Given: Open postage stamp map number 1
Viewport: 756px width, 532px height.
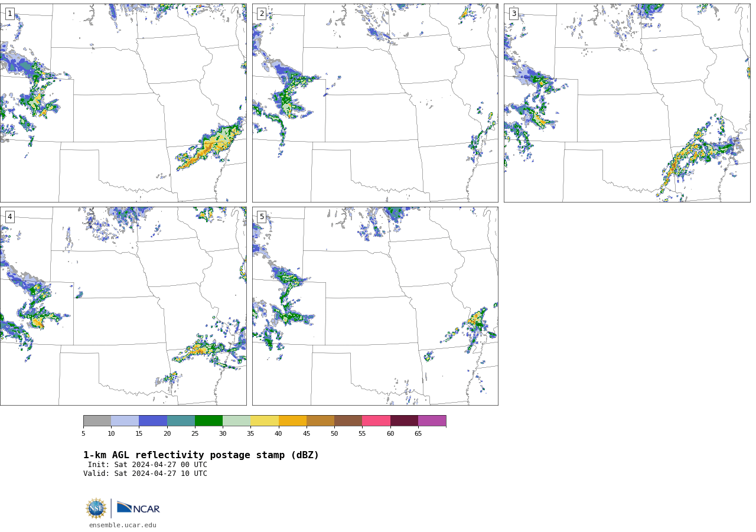Looking at the screenshot, I should coord(123,103).
